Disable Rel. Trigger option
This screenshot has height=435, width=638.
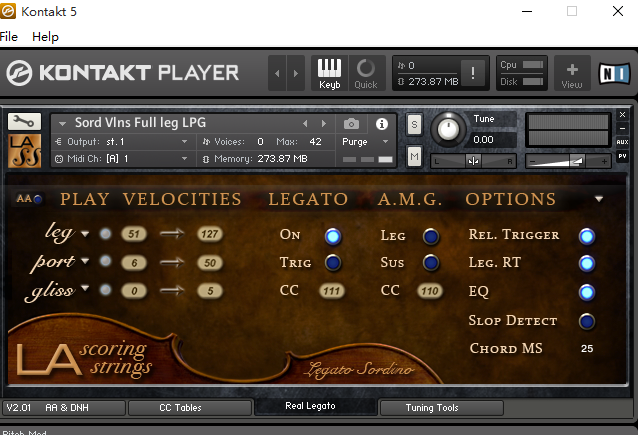(x=587, y=236)
